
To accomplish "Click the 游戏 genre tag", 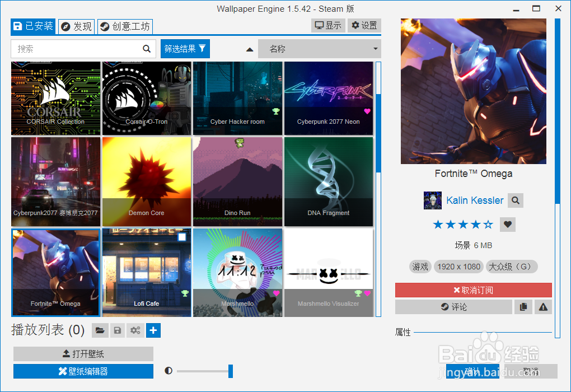I will click(x=420, y=267).
